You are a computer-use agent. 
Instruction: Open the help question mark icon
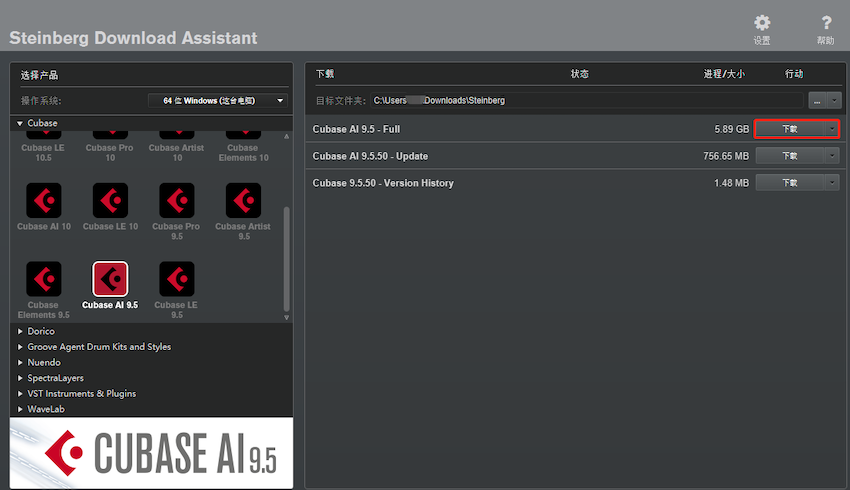click(x=826, y=23)
